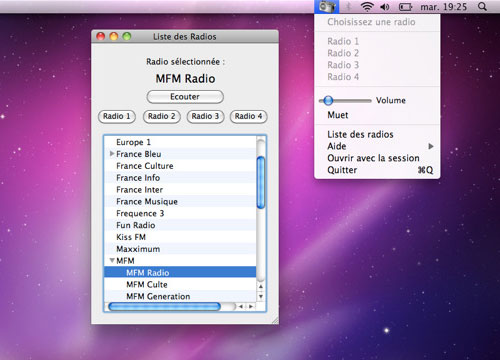
Task: Select Kiss FM station
Action: click(x=180, y=237)
